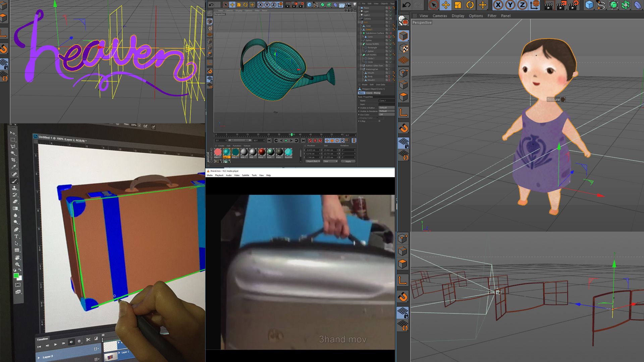Click the Undo arrow in character window

point(406,5)
